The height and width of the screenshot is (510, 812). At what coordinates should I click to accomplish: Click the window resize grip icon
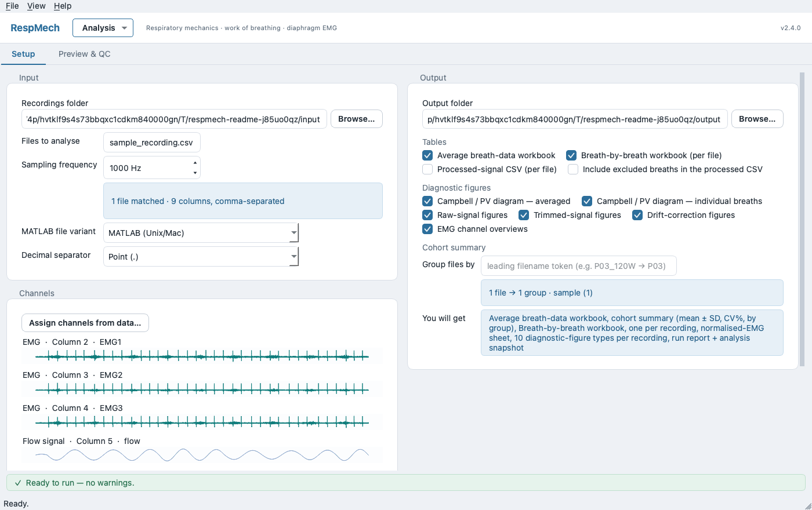click(x=807, y=505)
